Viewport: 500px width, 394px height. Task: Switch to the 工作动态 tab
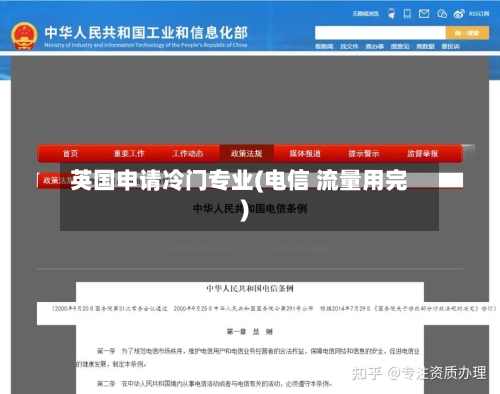point(188,153)
